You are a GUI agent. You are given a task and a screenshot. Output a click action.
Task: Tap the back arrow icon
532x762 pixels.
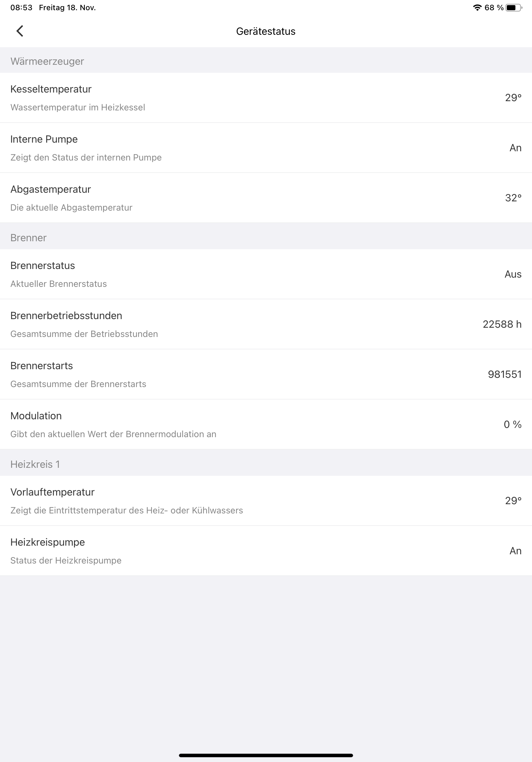point(20,31)
